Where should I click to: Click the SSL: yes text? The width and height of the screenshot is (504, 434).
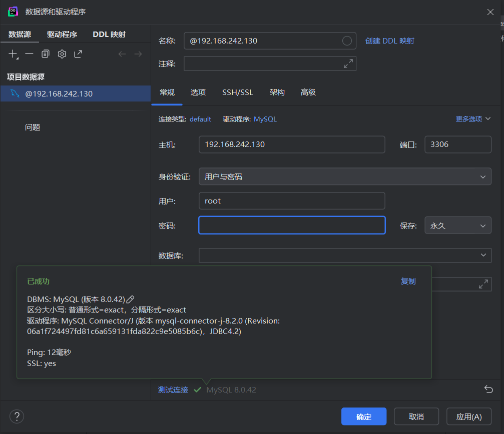(42, 363)
